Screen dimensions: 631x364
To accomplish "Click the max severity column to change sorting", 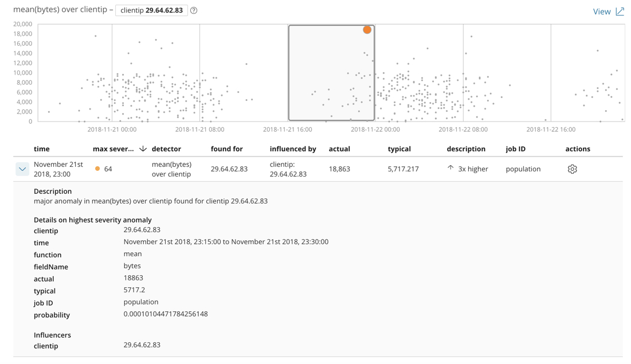I will click(113, 148).
